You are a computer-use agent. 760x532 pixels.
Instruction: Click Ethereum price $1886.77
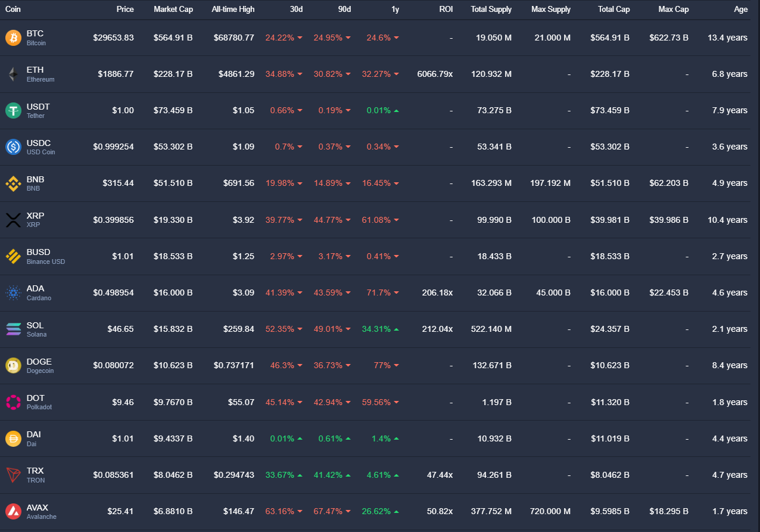[116, 74]
